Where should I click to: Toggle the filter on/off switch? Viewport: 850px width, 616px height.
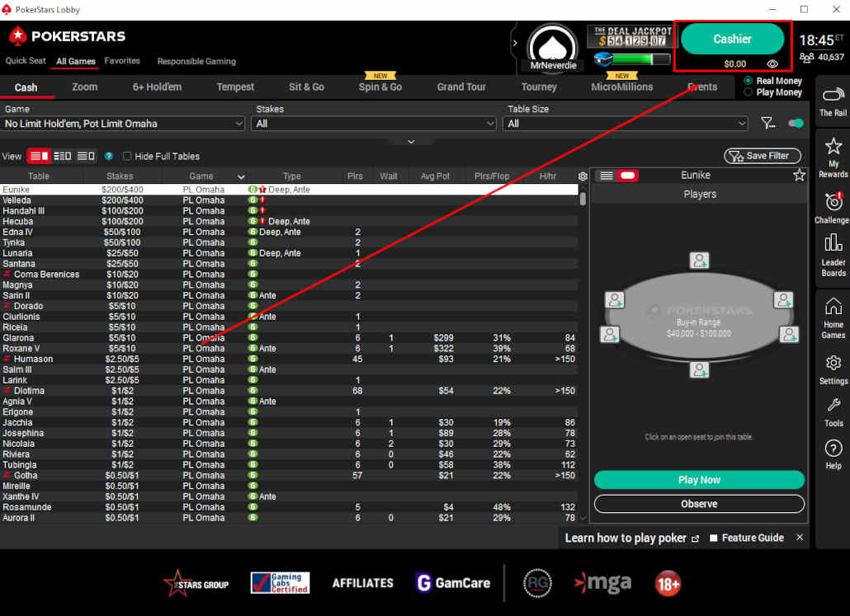click(796, 124)
